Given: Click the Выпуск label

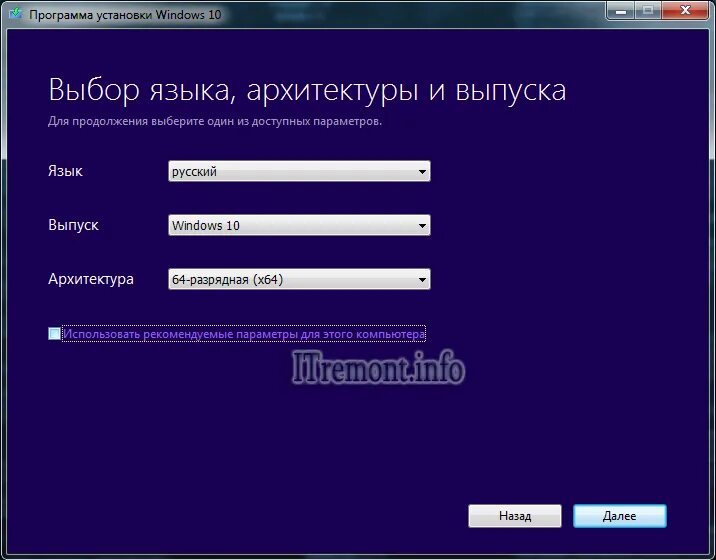Looking at the screenshot, I should point(73,225).
